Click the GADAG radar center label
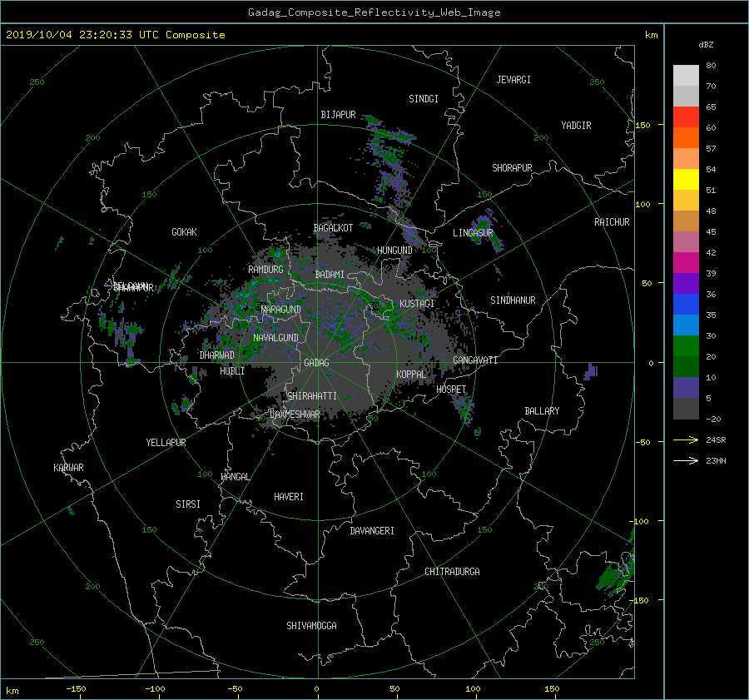The width and height of the screenshot is (749, 700). (x=316, y=363)
